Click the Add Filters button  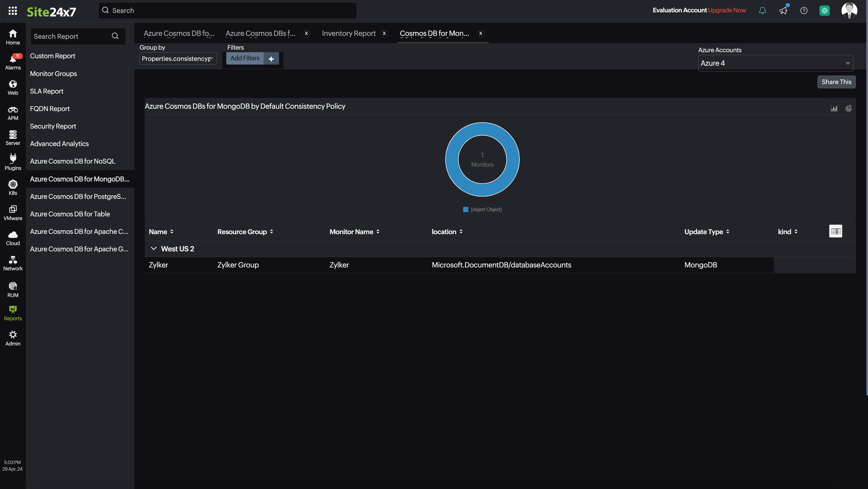point(245,58)
